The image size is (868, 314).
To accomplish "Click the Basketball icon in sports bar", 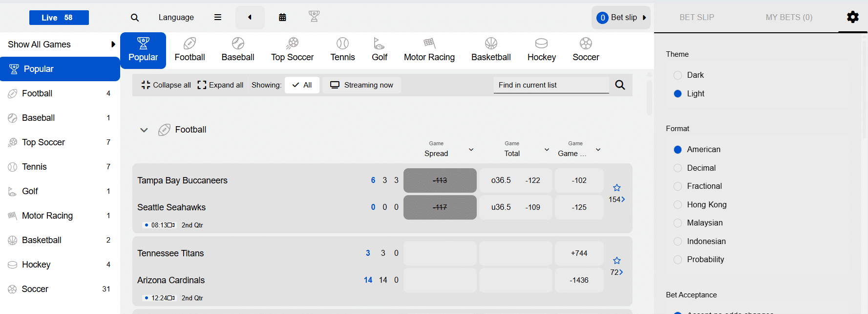I will point(491,44).
